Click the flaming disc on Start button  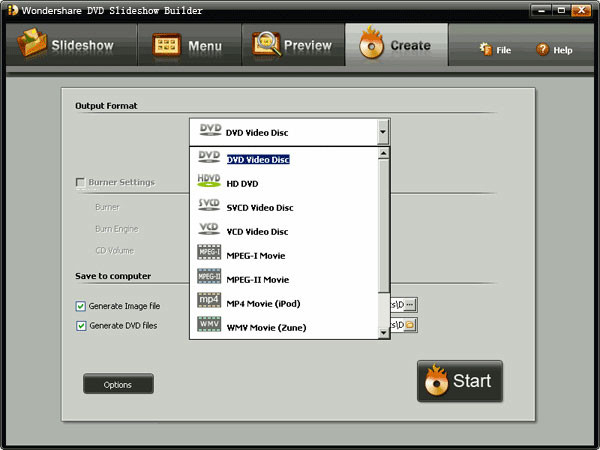click(x=437, y=380)
